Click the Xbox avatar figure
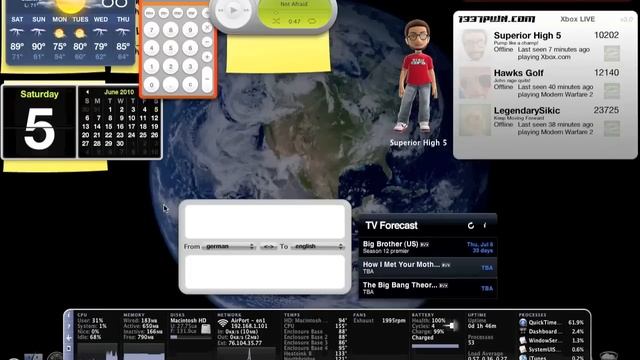Viewport: 640px width, 360px height. (417, 76)
